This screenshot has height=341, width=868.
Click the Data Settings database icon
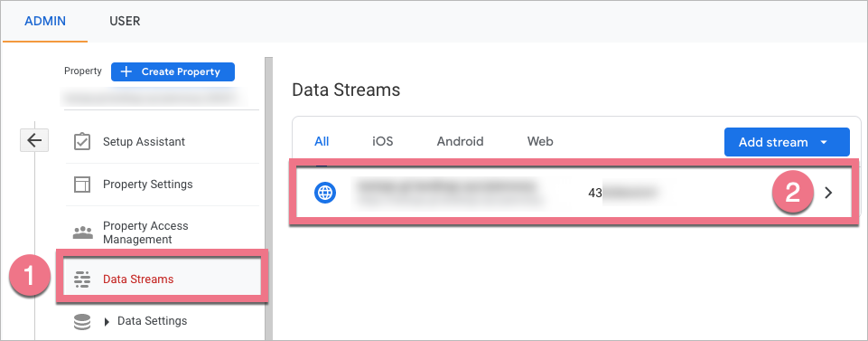[82, 322]
